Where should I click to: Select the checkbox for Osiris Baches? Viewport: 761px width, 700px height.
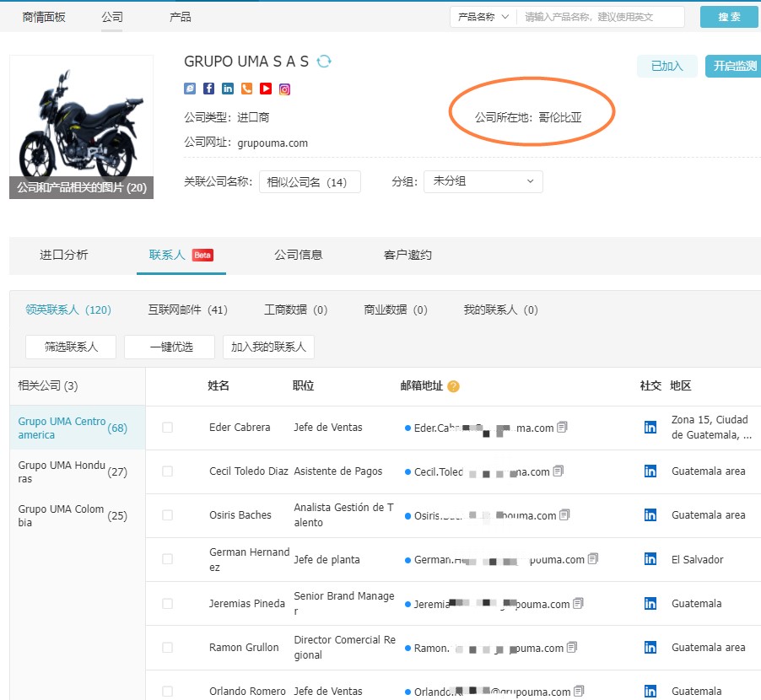(x=167, y=514)
